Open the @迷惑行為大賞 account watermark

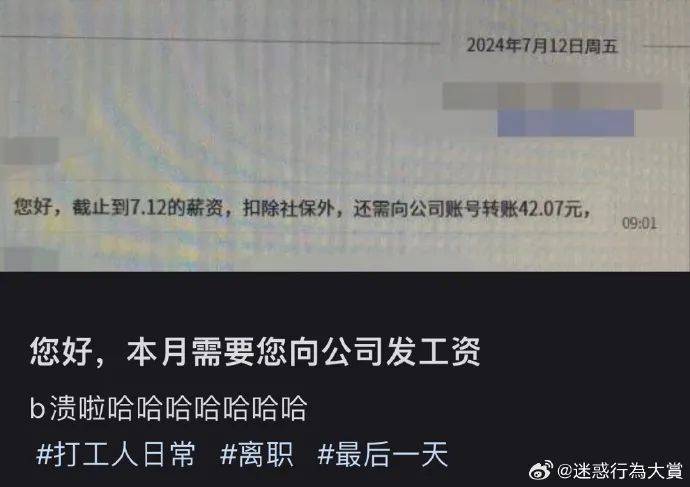(619, 471)
